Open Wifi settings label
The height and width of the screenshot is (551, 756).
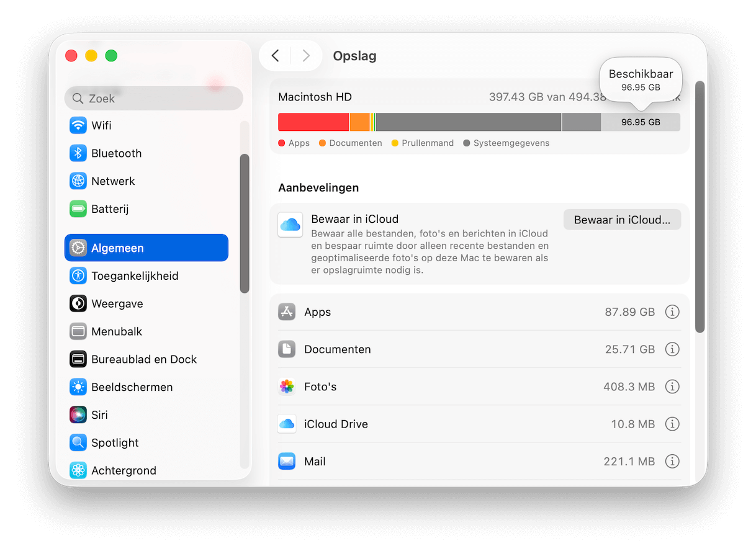[x=101, y=125]
